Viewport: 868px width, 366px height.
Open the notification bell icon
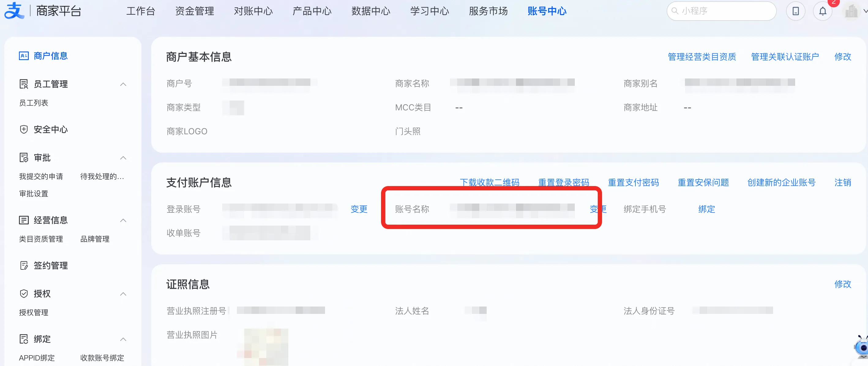coord(822,11)
